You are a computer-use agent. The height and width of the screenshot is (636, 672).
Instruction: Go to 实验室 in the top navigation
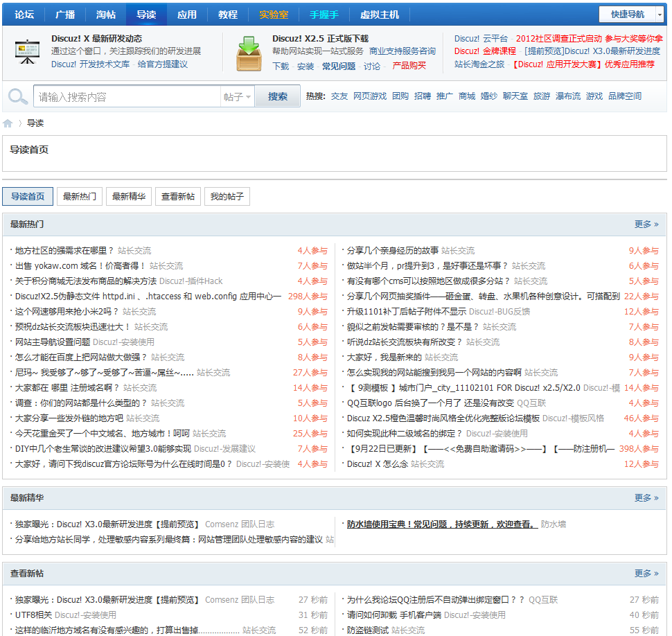[274, 15]
